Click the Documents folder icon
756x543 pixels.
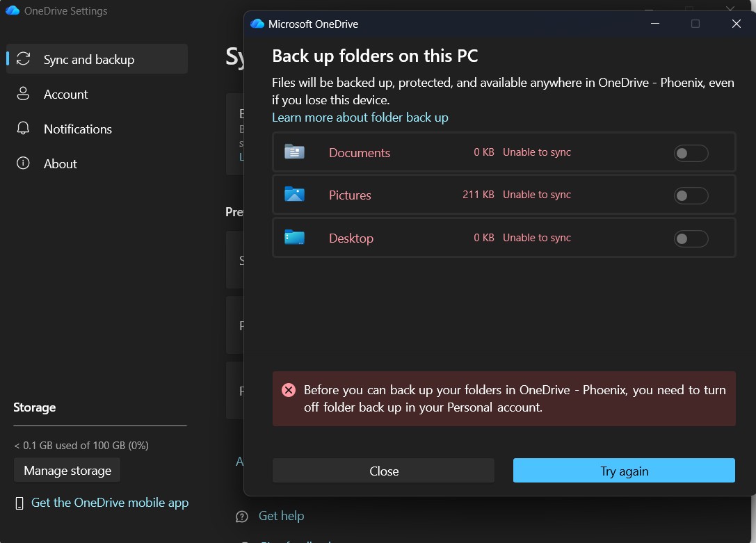click(x=294, y=152)
